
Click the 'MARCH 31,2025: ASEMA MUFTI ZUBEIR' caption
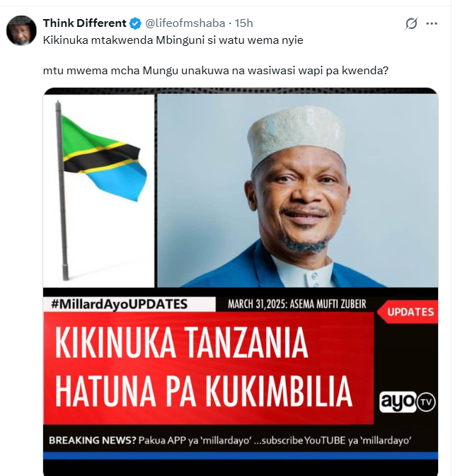click(x=297, y=304)
